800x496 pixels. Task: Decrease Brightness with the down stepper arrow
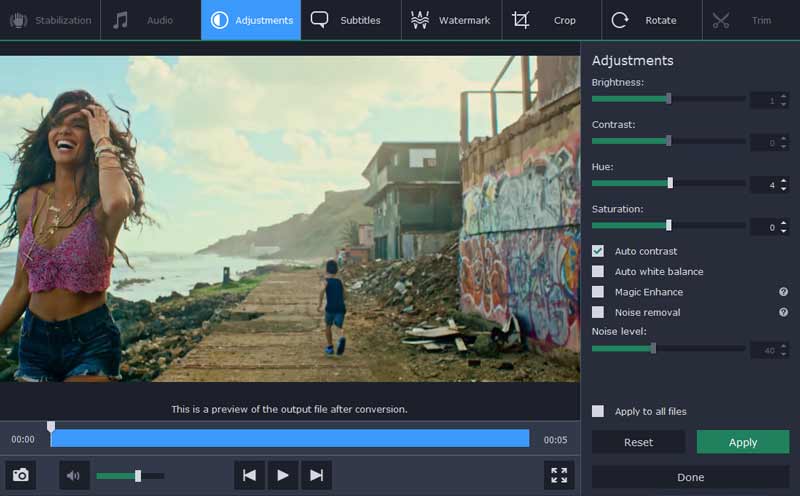[x=784, y=104]
